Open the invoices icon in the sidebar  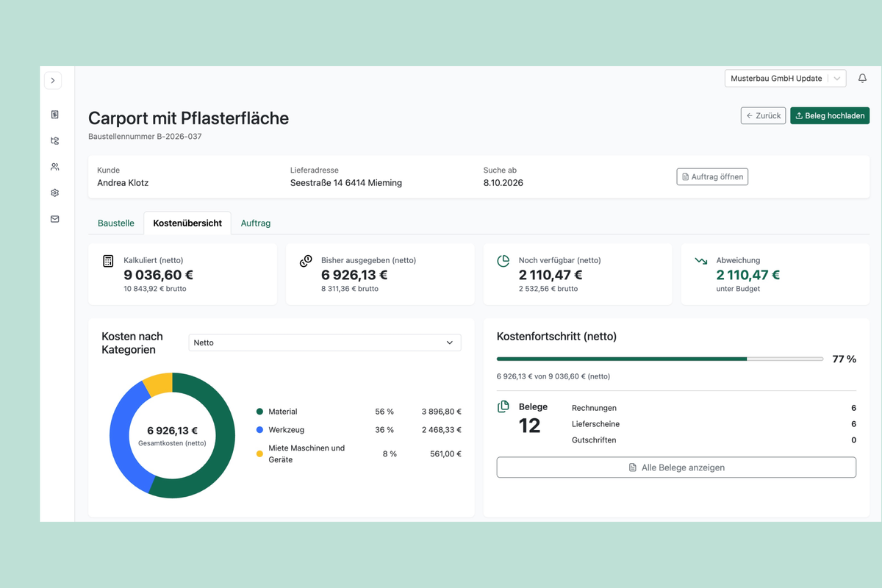coord(54,115)
